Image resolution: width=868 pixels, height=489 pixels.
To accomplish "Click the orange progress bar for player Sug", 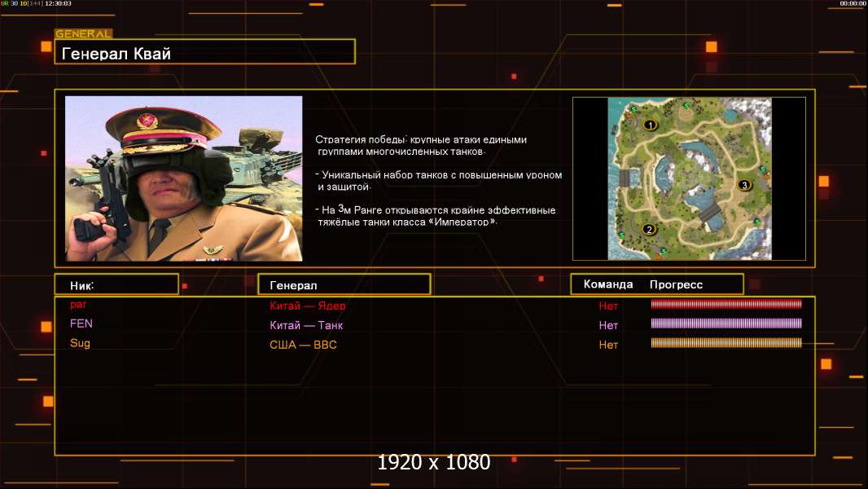I will pyautogui.click(x=726, y=343).
